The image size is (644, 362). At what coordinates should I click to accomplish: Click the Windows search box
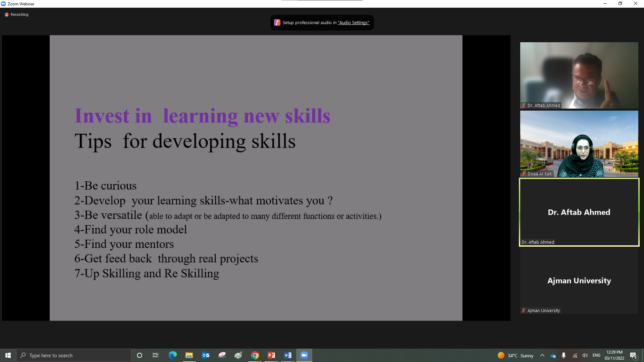coord(74,355)
